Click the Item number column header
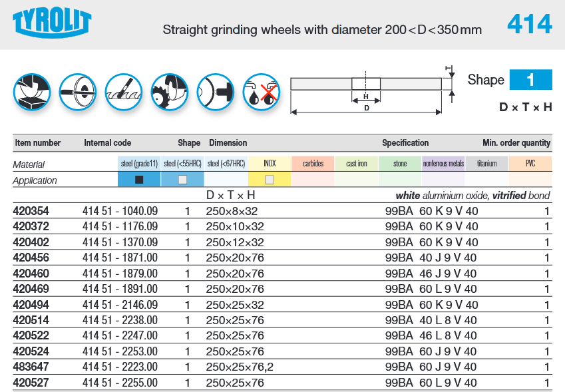The width and height of the screenshot is (565, 392). [38, 143]
